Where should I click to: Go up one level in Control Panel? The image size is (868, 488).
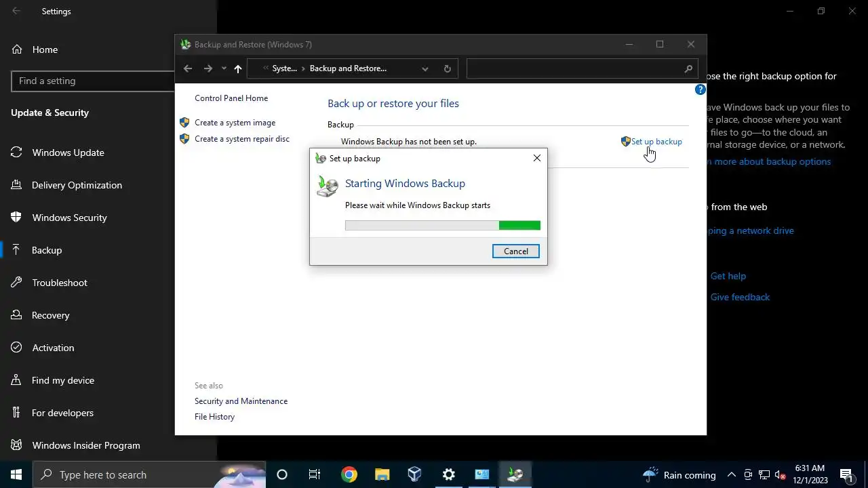pos(238,68)
